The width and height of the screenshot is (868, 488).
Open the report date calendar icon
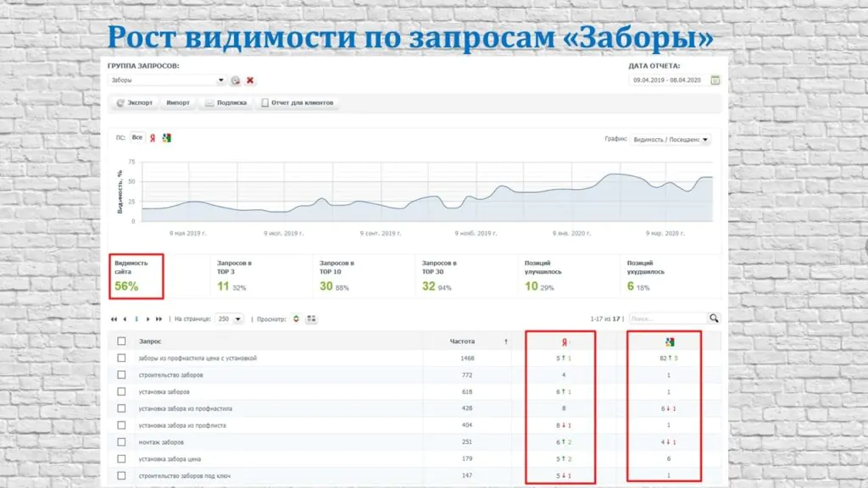(715, 80)
